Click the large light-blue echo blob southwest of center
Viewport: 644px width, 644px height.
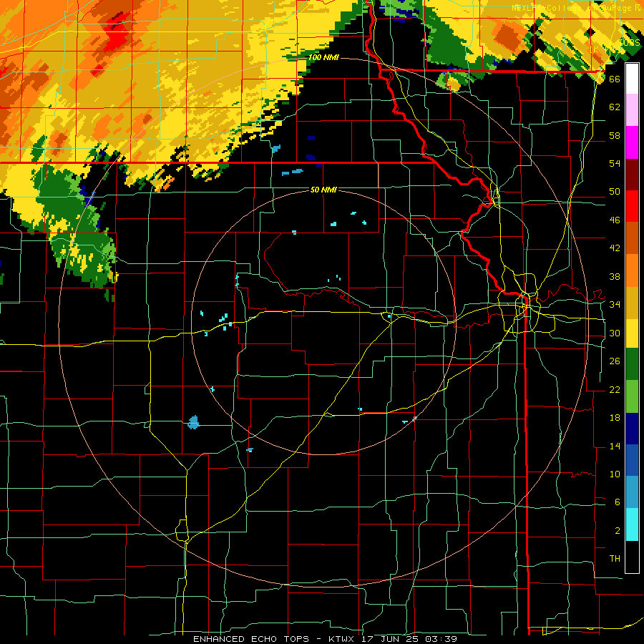click(193, 422)
